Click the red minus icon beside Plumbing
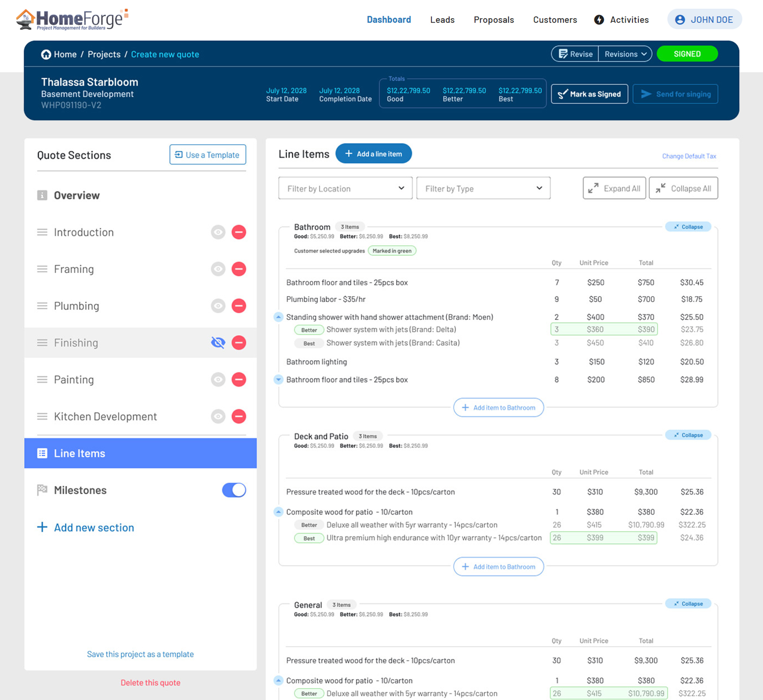 coord(239,306)
